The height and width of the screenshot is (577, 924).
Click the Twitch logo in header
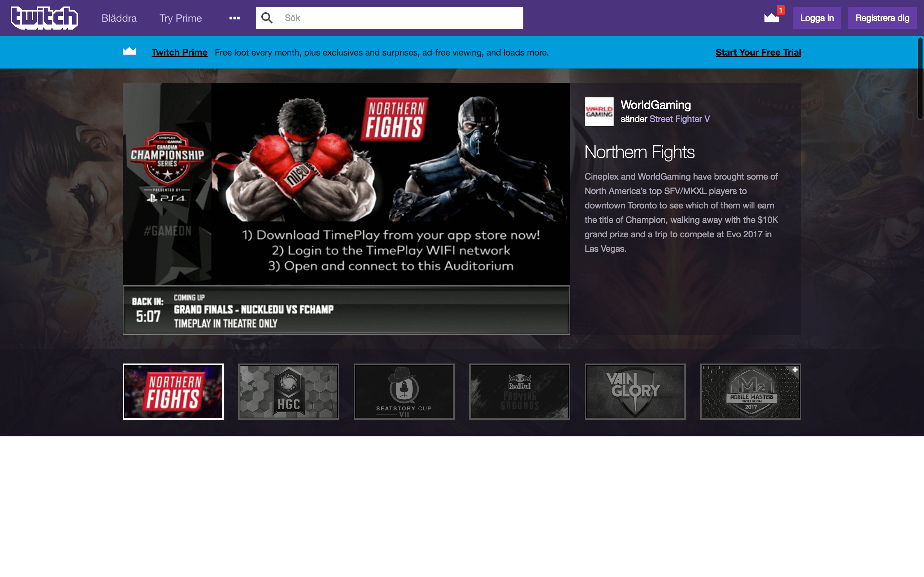pos(44,18)
